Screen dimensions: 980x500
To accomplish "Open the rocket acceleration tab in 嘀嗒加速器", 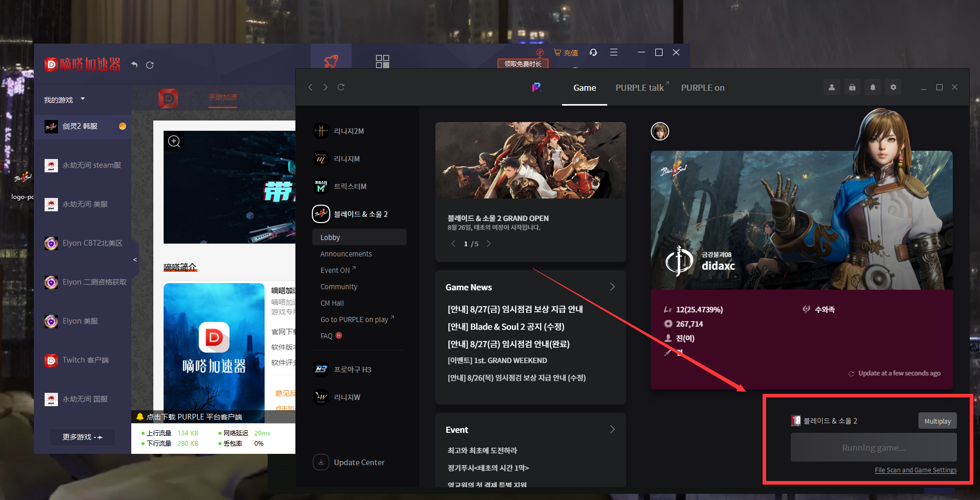I will pos(331,61).
